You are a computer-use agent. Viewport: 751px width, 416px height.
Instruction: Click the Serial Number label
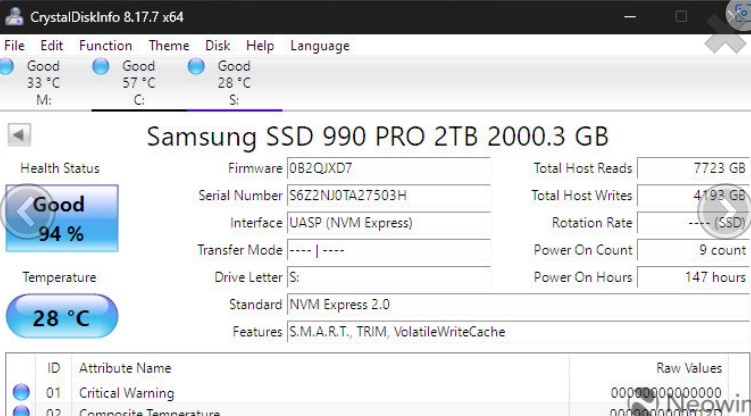click(x=240, y=196)
